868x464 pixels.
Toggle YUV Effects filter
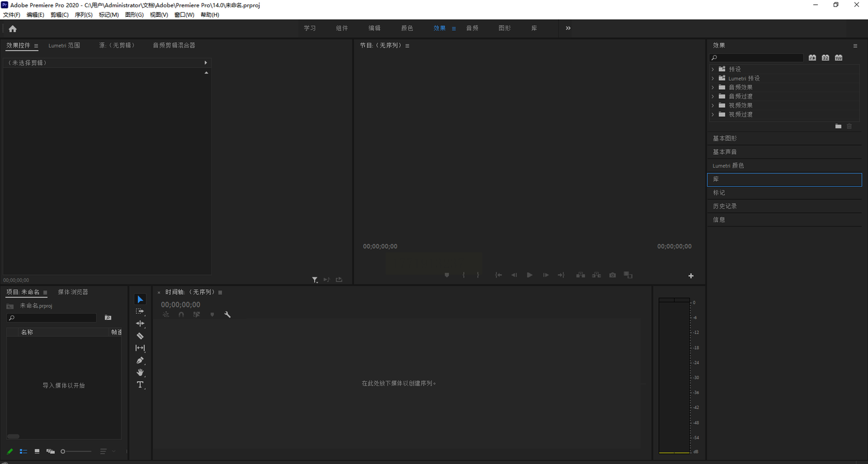(x=838, y=58)
